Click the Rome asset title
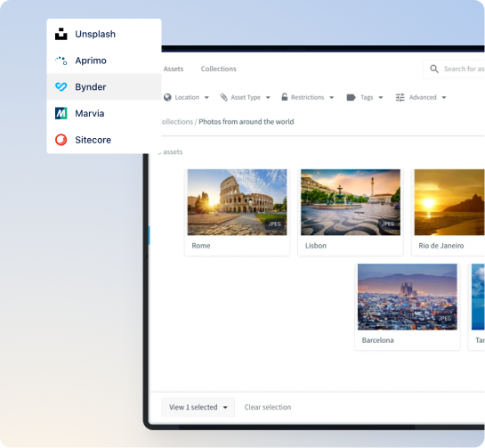Viewport: 485px width, 448px height. click(x=201, y=246)
